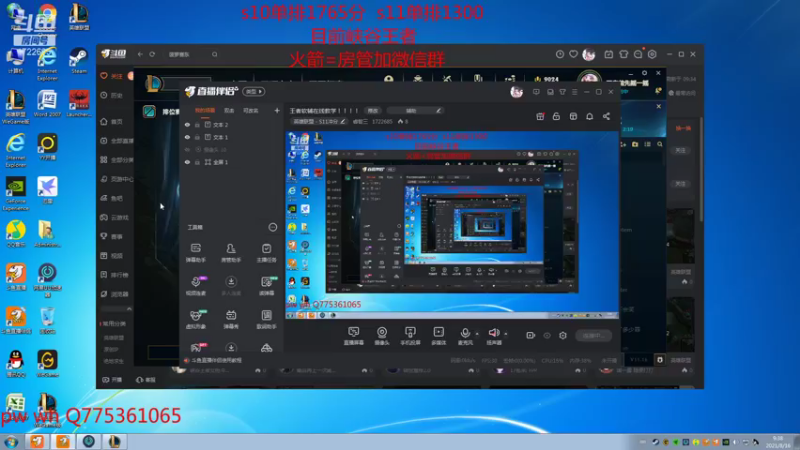Collapse the Douyu sidebar section with the up chevron
800x450 pixels.
(x=129, y=309)
